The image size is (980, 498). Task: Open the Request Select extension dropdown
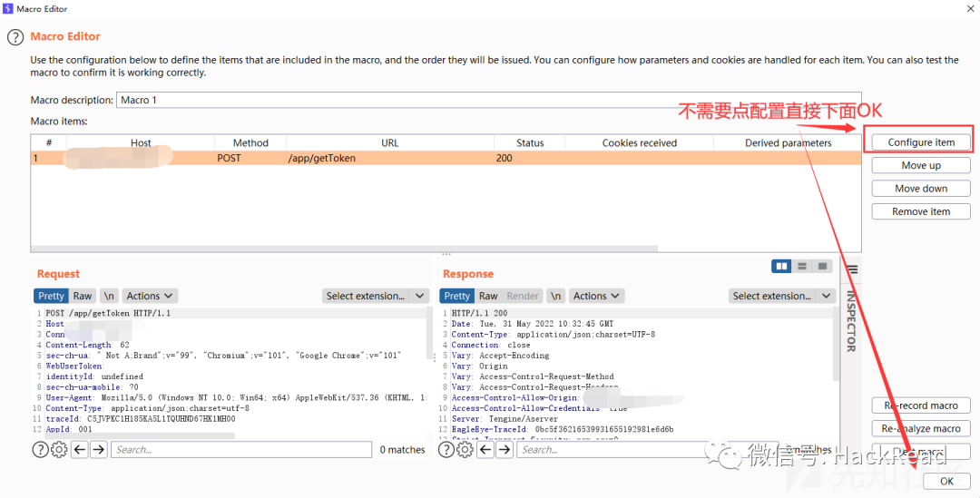376,296
